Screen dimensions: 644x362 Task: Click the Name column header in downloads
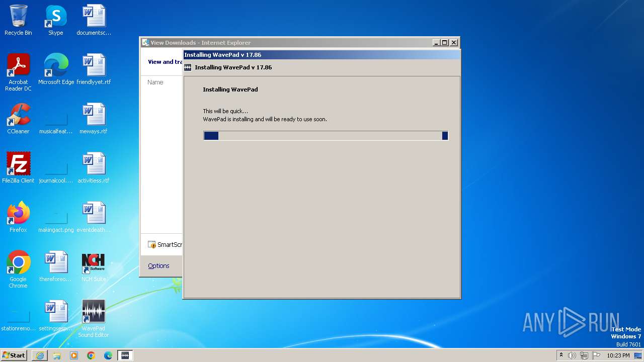coord(155,82)
